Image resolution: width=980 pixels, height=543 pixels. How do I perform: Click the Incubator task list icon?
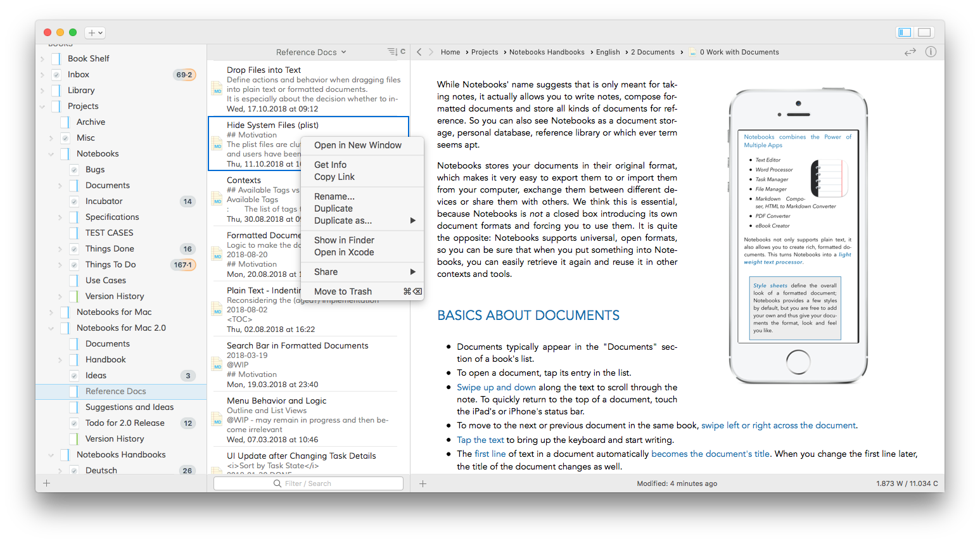[x=74, y=201]
